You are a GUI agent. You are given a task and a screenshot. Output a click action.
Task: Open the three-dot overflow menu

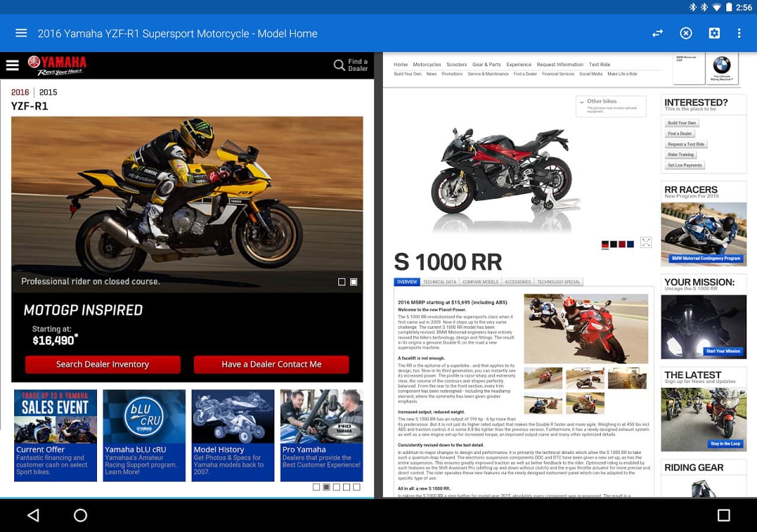point(739,34)
